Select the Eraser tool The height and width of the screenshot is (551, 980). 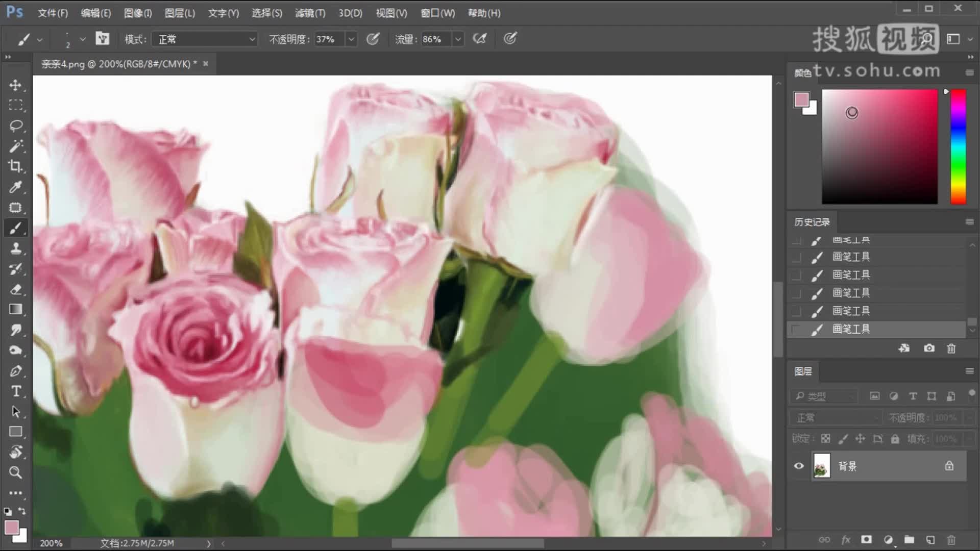[16, 289]
